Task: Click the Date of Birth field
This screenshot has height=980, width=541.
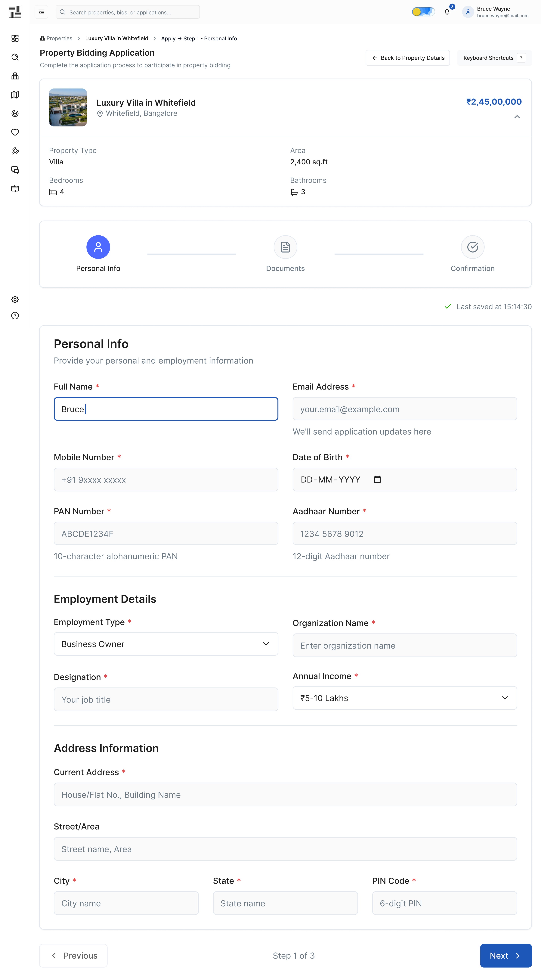Action: click(405, 479)
